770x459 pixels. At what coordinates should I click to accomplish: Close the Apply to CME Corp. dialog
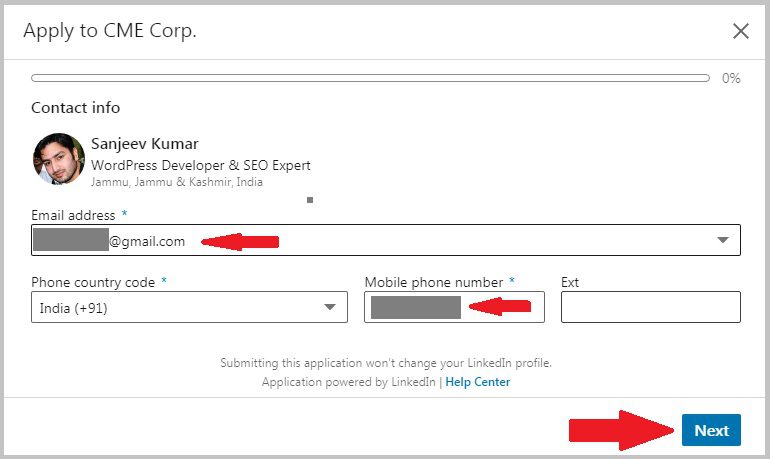pyautogui.click(x=741, y=31)
